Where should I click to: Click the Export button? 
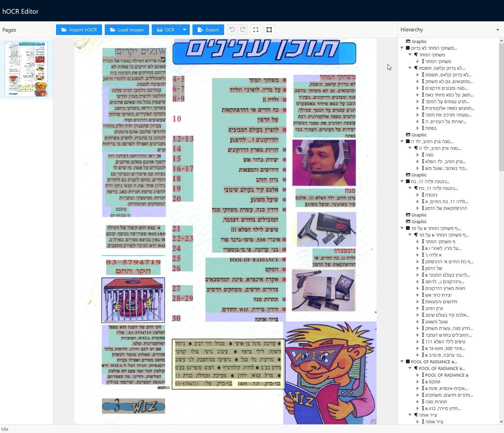[208, 30]
